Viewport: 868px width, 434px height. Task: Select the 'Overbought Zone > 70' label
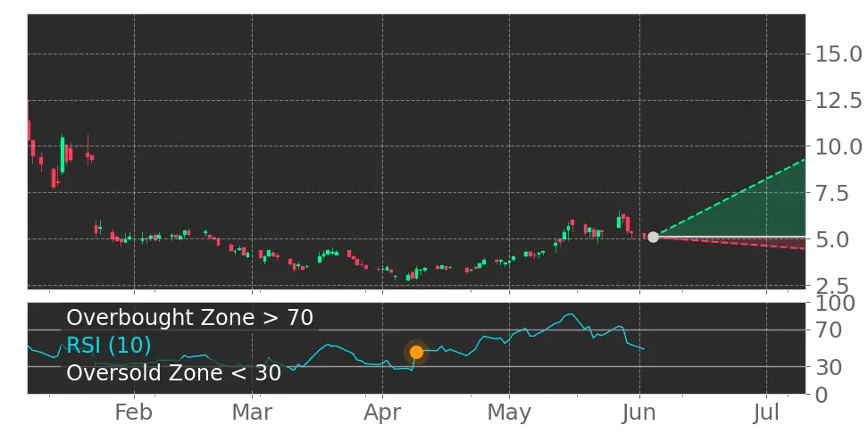point(190,318)
